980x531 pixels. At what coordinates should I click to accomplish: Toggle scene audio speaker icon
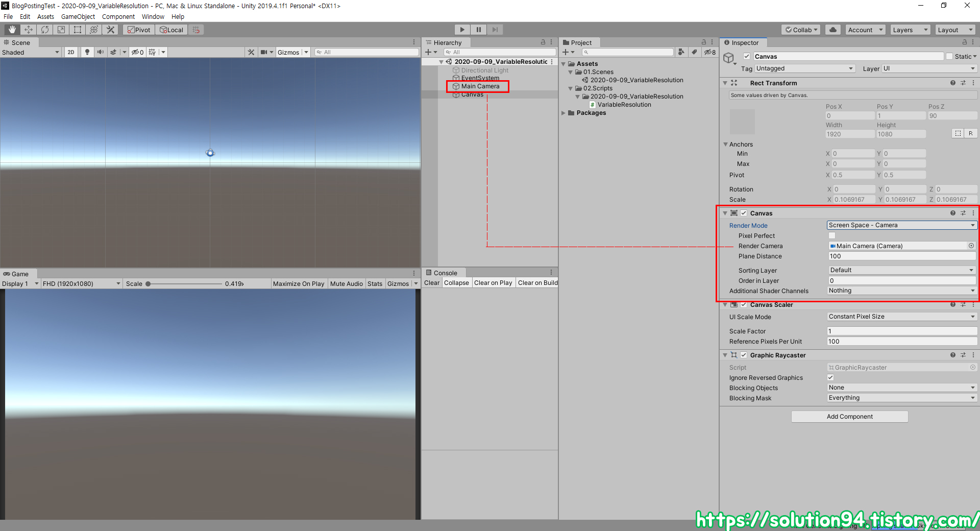(x=101, y=52)
